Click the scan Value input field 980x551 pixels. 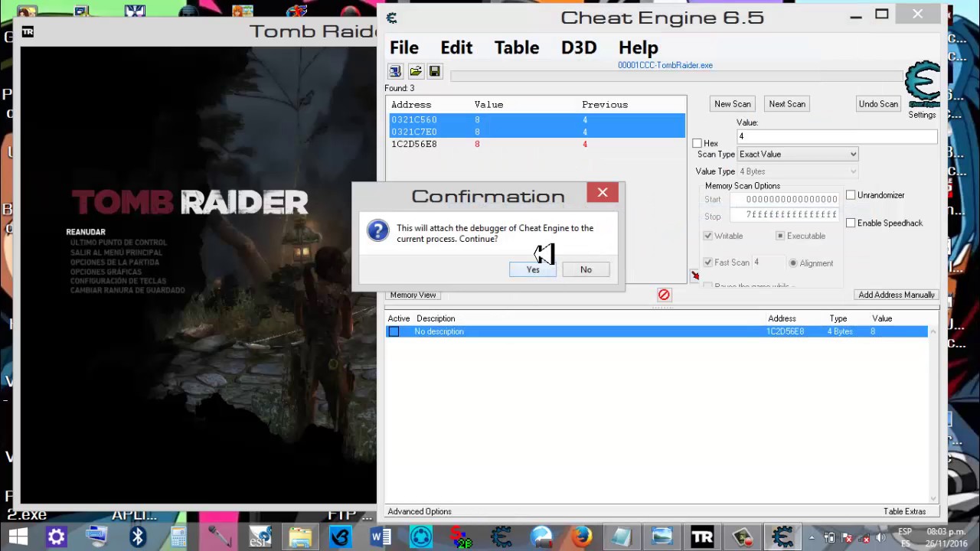(x=837, y=136)
